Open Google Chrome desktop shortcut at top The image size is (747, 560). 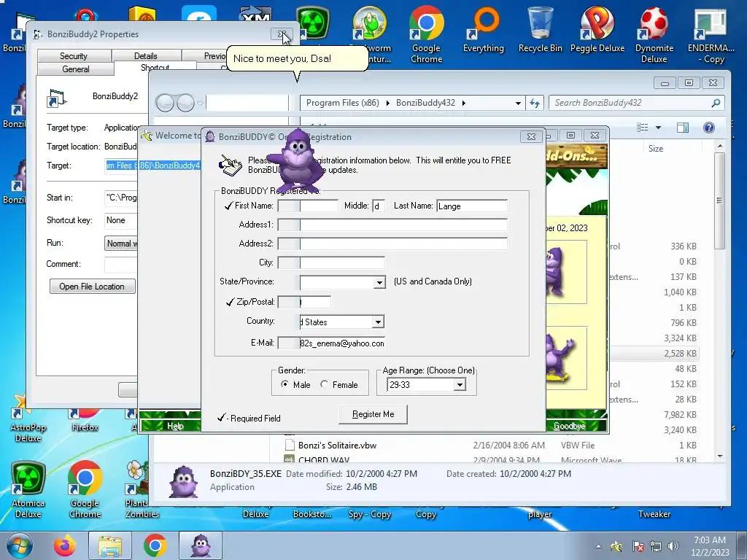[426, 34]
